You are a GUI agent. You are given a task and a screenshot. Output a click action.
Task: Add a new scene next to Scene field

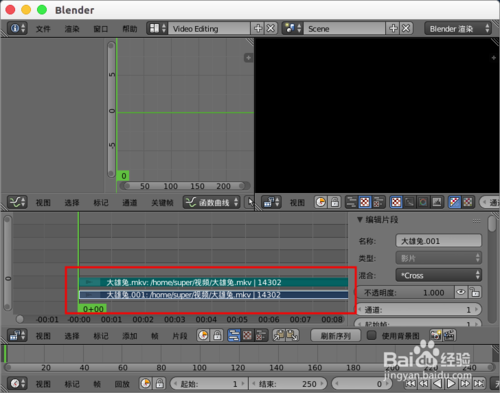pyautogui.click(x=393, y=28)
